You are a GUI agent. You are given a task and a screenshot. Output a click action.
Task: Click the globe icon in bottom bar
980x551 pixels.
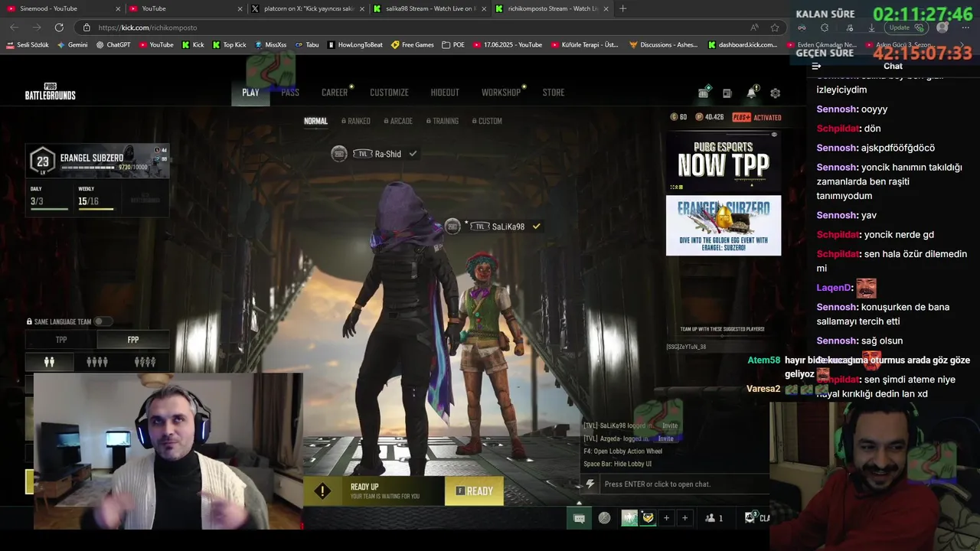tap(605, 518)
